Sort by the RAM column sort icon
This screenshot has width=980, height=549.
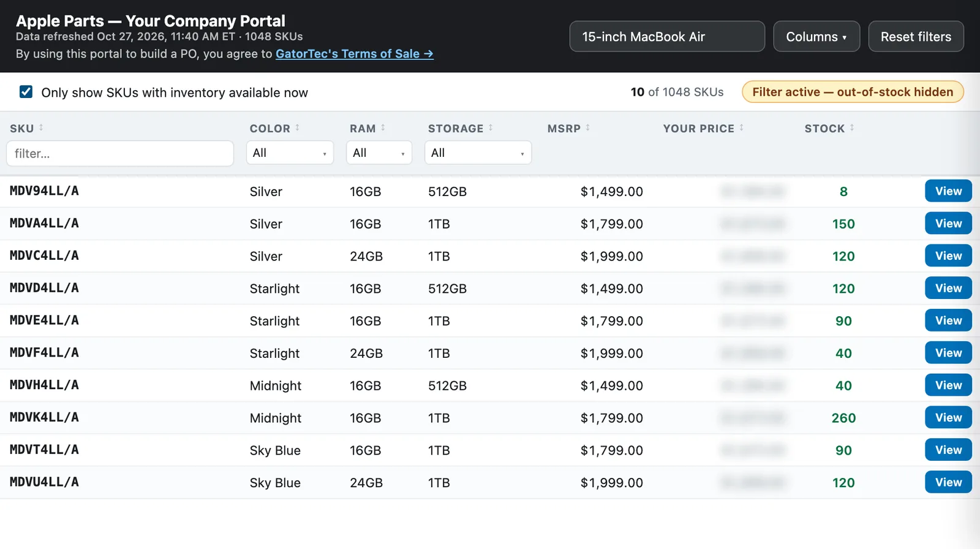click(x=383, y=128)
